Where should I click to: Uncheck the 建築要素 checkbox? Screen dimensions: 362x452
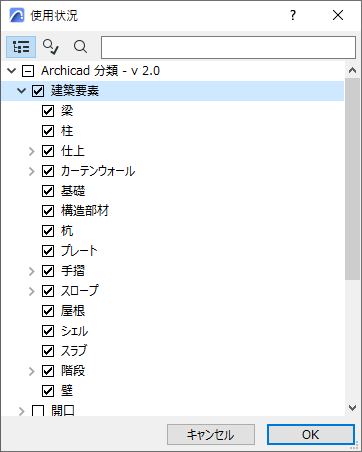(x=38, y=91)
